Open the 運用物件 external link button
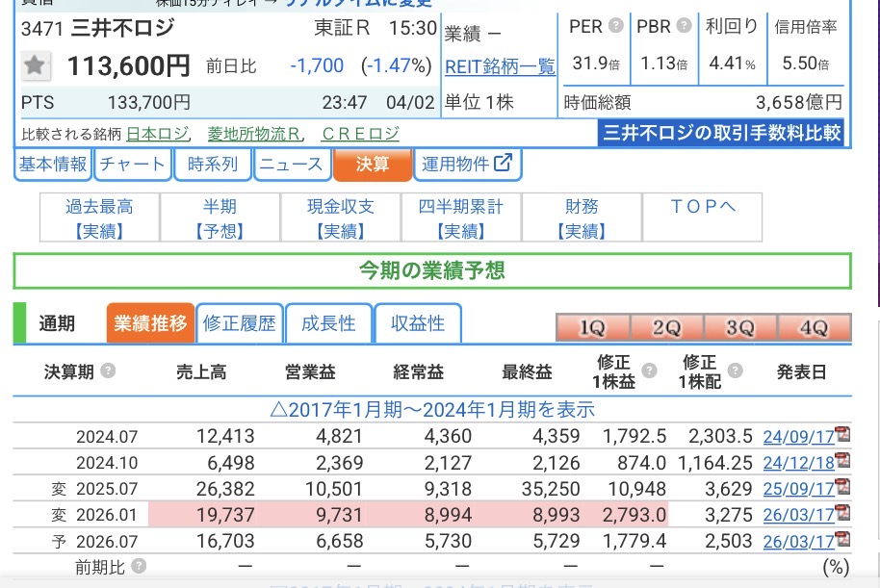The image size is (880, 588). point(468,165)
